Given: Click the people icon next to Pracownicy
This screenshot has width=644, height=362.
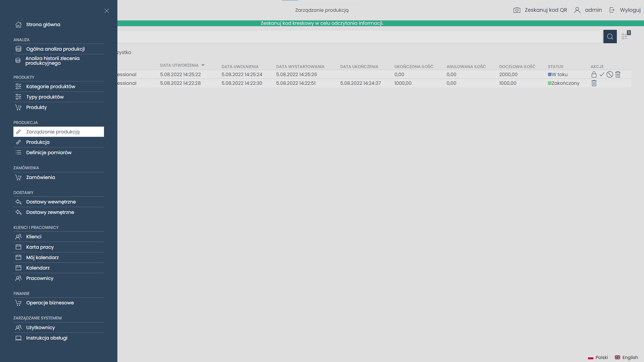Looking at the screenshot, I should pyautogui.click(x=18, y=278).
